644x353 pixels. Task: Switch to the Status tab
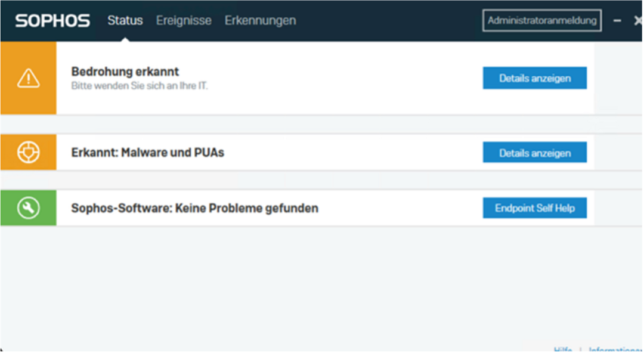[125, 20]
